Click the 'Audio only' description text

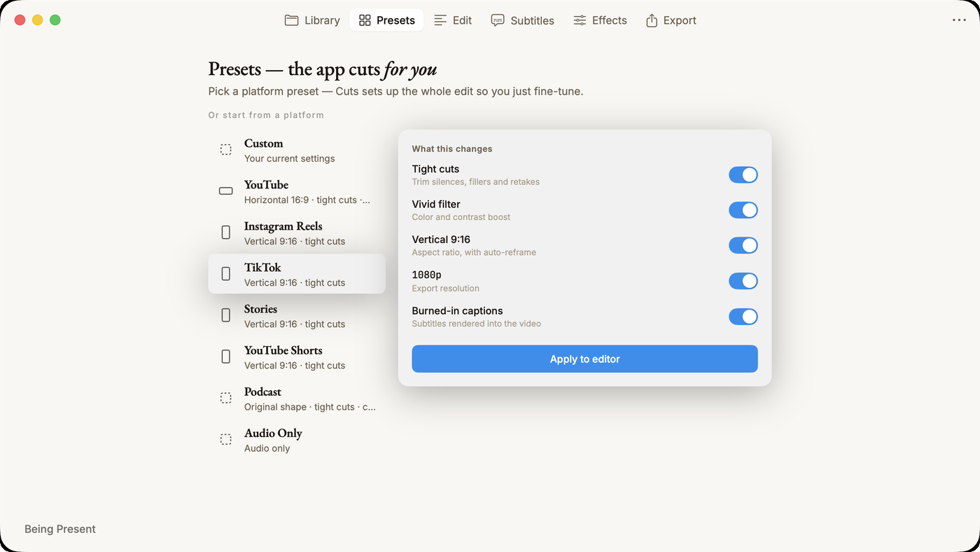[x=267, y=448]
